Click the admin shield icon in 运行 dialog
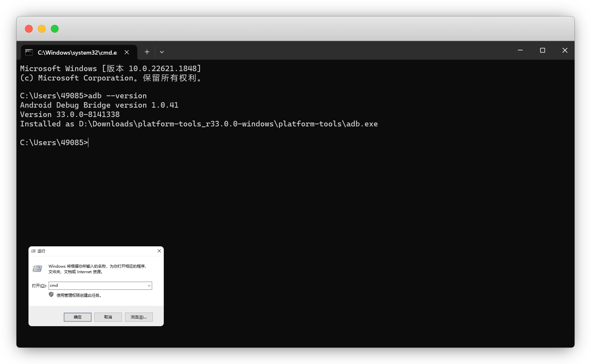The width and height of the screenshot is (591, 364). 51,294
